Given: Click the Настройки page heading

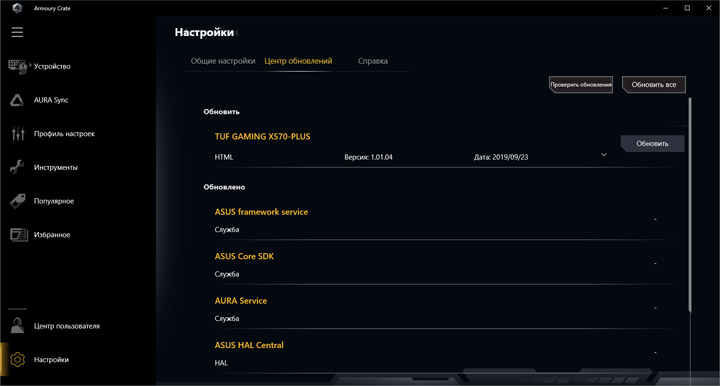Looking at the screenshot, I should [x=204, y=33].
